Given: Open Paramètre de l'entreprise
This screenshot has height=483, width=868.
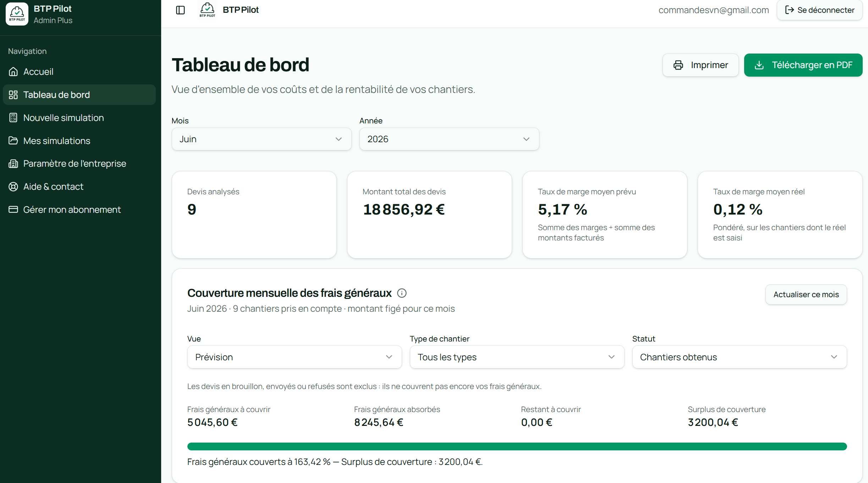Looking at the screenshot, I should [79, 163].
